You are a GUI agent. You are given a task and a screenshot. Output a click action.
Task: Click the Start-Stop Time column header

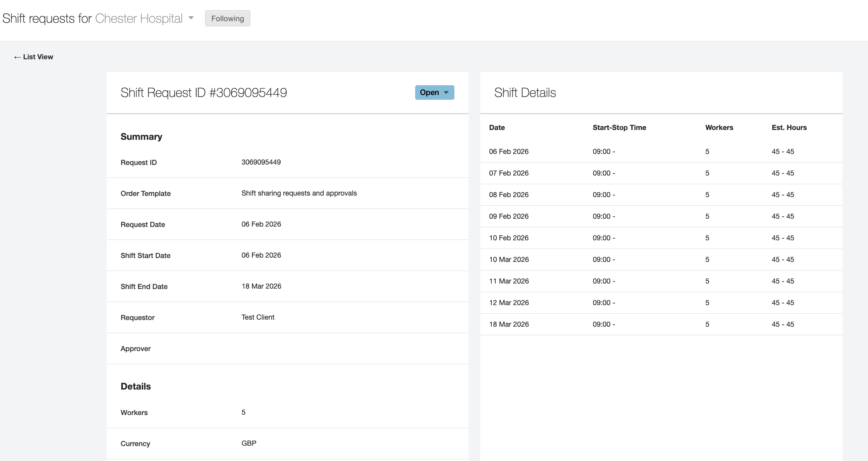pos(619,127)
